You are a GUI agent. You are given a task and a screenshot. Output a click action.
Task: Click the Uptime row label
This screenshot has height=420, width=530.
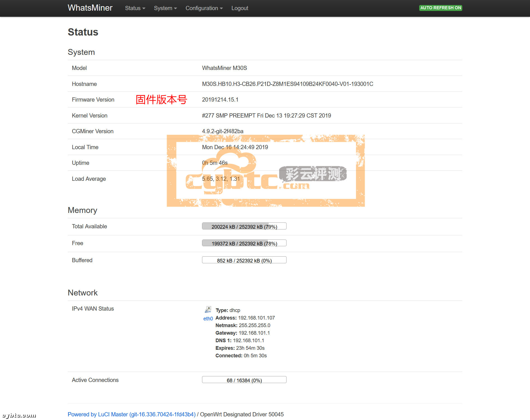click(x=81, y=163)
